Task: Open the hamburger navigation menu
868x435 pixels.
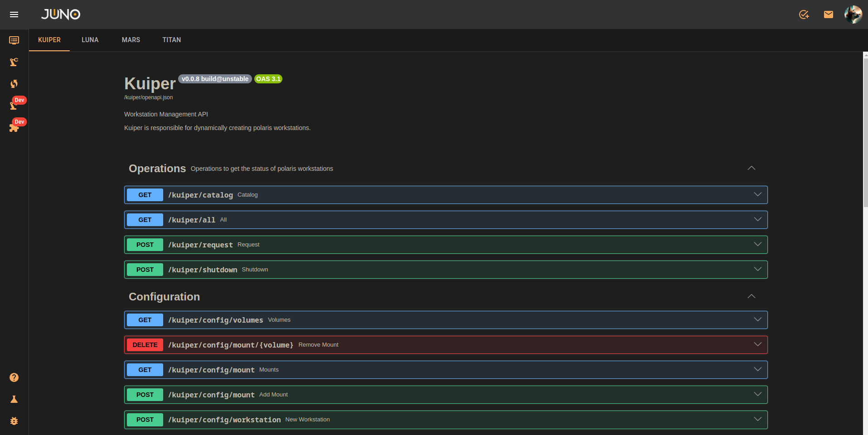Action: pyautogui.click(x=14, y=14)
